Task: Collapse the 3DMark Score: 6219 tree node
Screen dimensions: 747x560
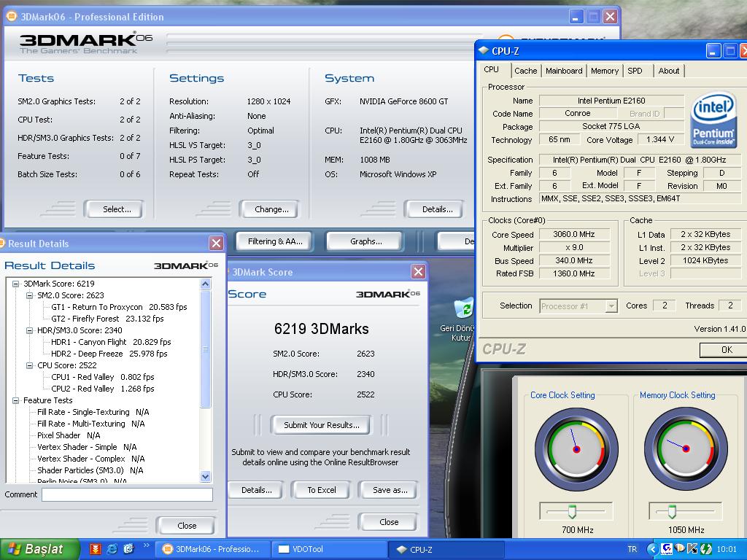Action: click(15, 284)
